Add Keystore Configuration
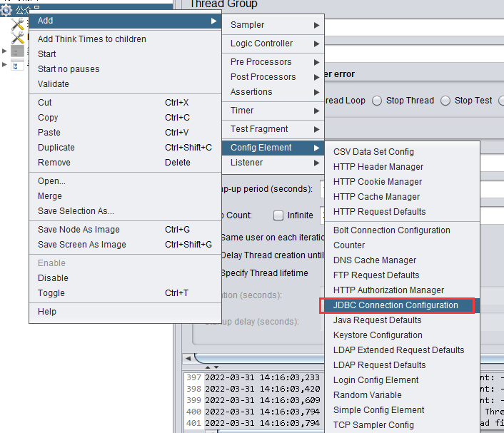This screenshot has width=504, height=433. (x=402, y=335)
